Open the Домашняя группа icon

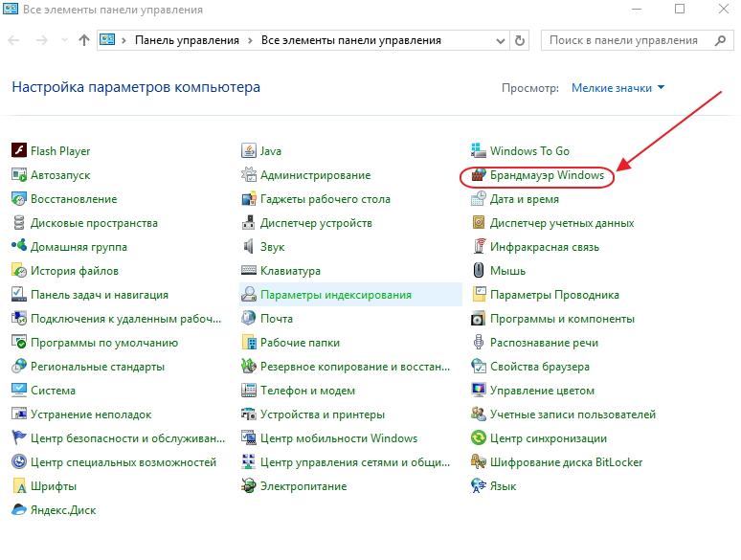click(19, 246)
